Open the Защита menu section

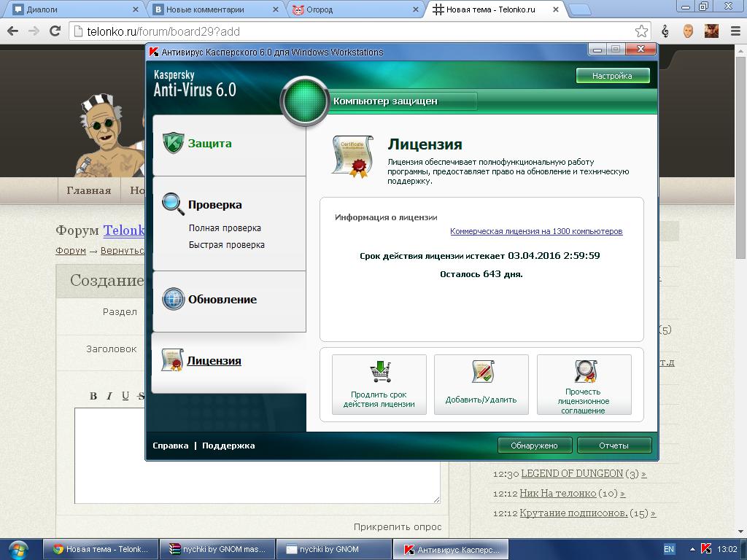(x=228, y=145)
